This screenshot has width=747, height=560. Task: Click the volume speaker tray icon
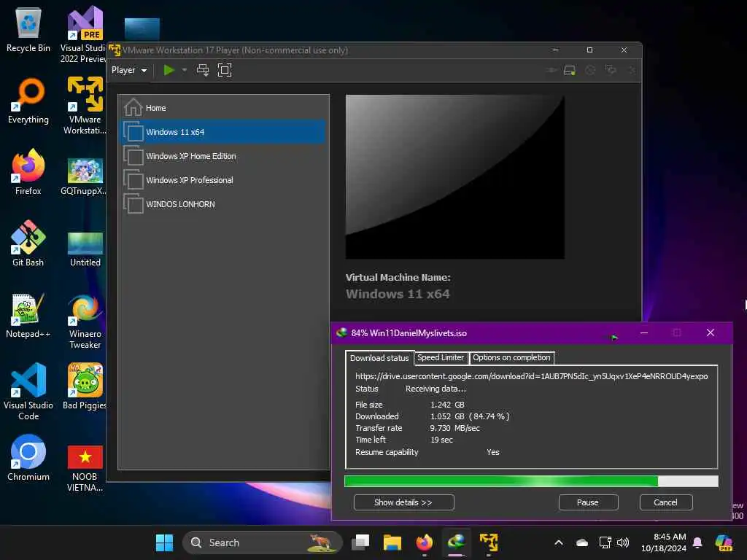coord(623,542)
